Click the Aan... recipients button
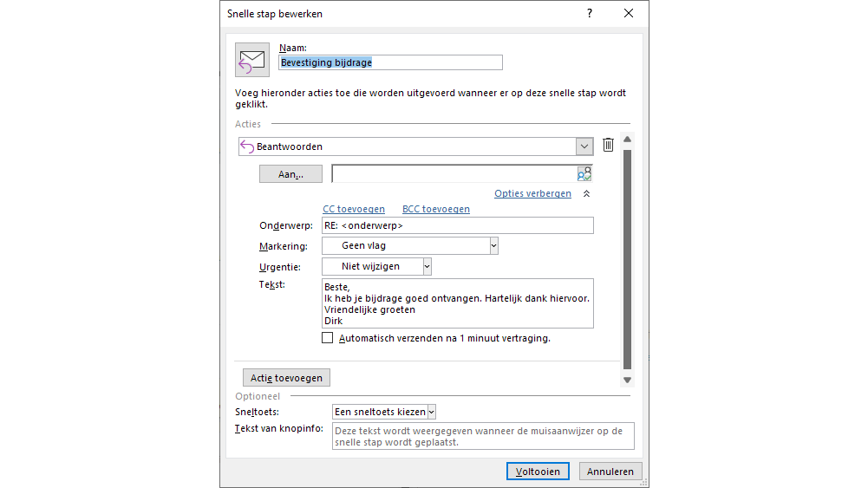The image size is (868, 488). coord(290,174)
